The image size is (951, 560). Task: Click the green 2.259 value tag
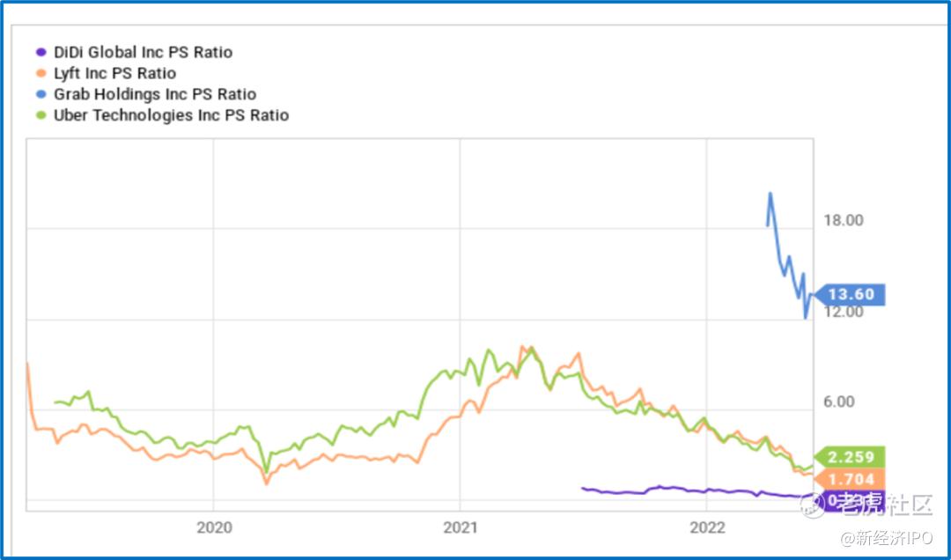tap(851, 457)
